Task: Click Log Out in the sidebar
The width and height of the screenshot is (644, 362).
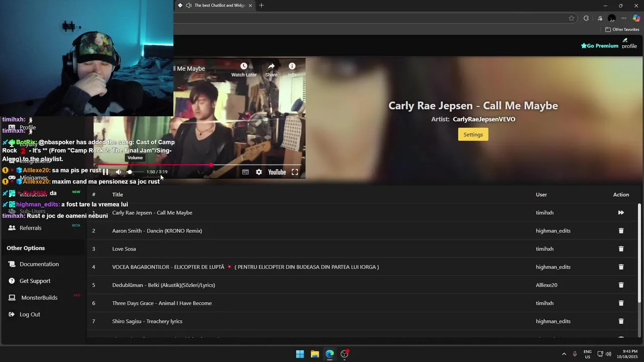Action: click(30, 314)
